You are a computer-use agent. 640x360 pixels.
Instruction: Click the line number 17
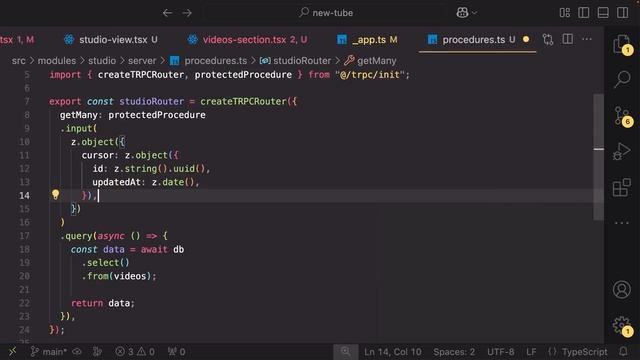[x=24, y=236]
